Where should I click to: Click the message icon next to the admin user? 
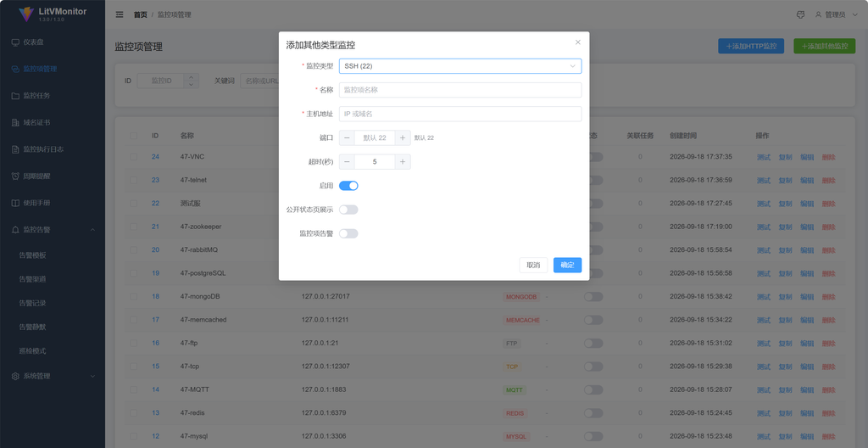(x=800, y=15)
